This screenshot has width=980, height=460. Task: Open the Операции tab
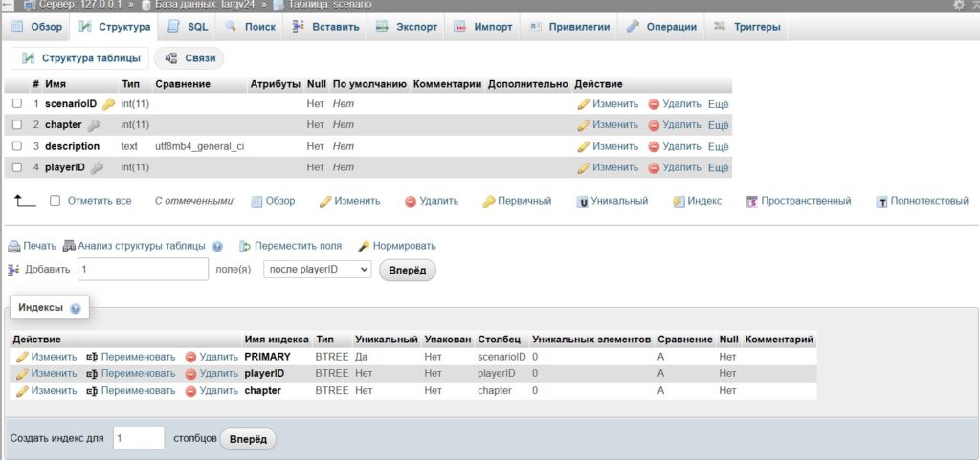coord(662,27)
